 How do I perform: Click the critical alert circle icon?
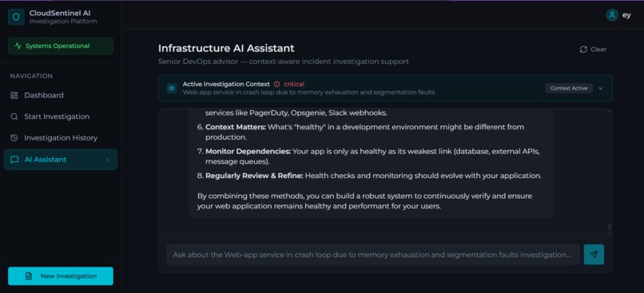pyautogui.click(x=276, y=84)
